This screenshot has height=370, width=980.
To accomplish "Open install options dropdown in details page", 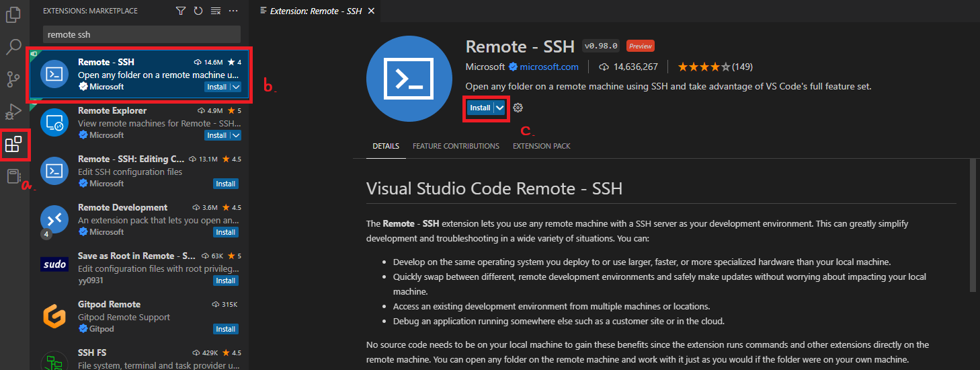I will click(499, 108).
